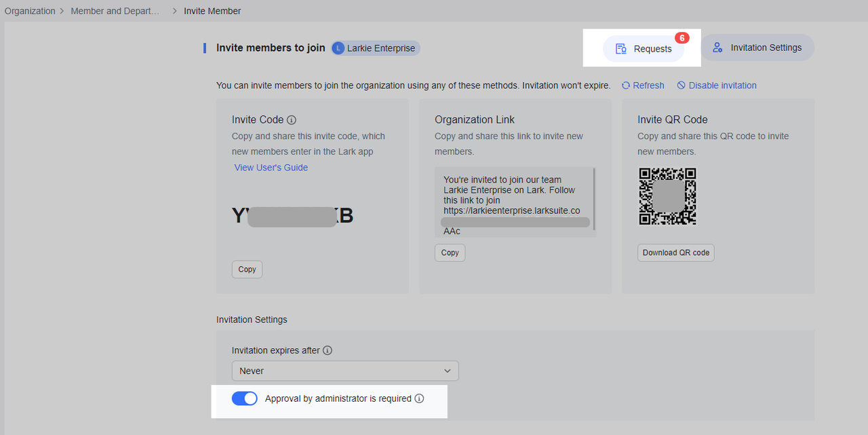Open View User's Guide link

tap(271, 168)
